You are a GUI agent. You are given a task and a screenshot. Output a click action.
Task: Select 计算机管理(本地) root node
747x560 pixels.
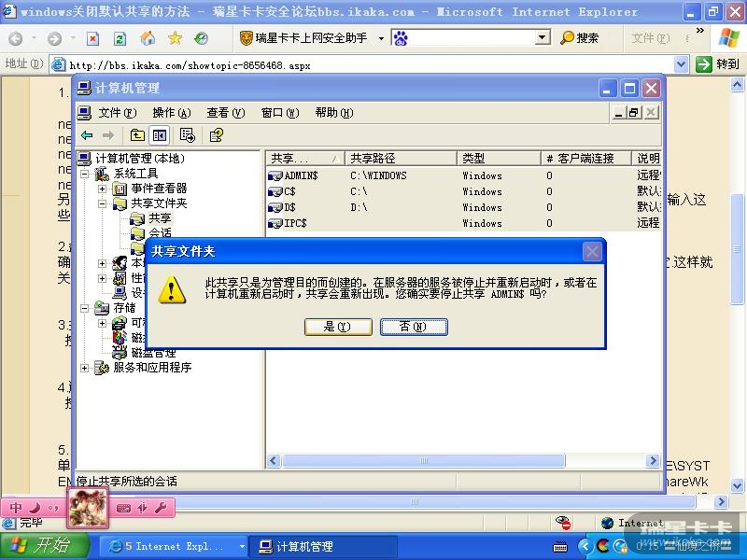pyautogui.click(x=139, y=159)
